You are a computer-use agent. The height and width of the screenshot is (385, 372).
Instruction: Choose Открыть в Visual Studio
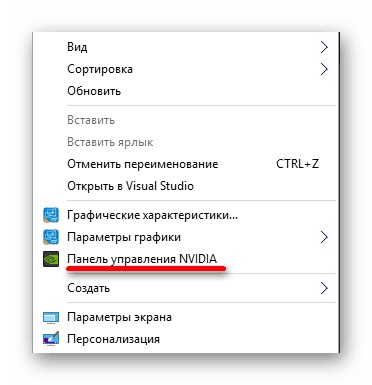point(130,186)
